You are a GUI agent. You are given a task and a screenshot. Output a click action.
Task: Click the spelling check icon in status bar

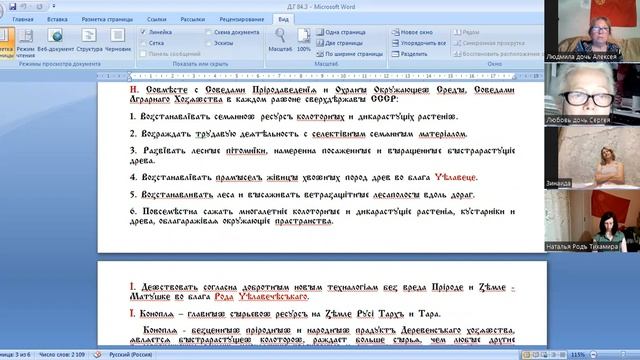click(98, 355)
